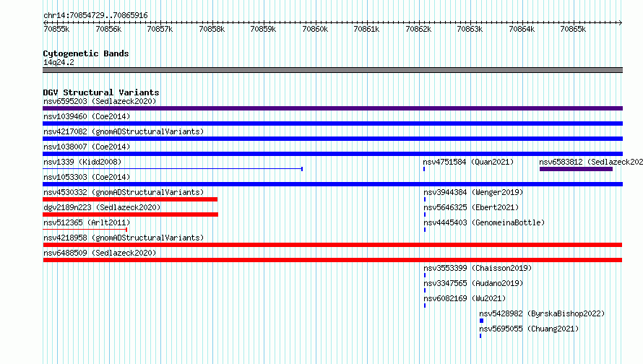
Task: Click the 70859k ruler position
Action: coord(263,29)
